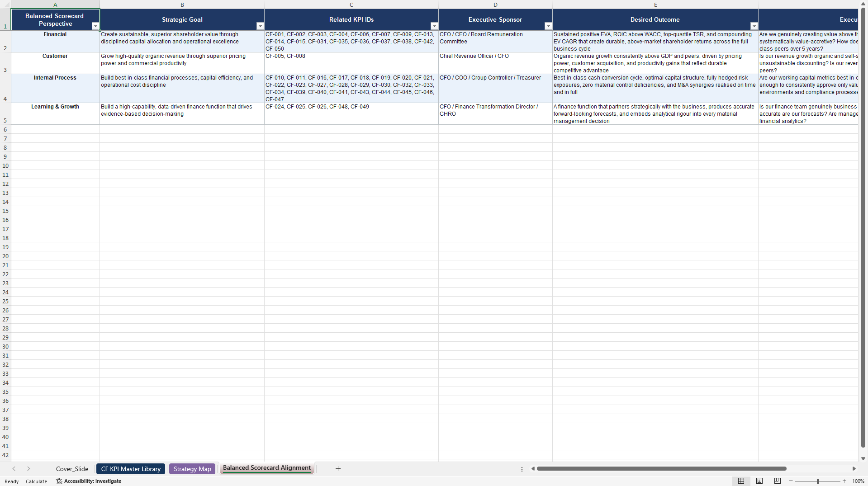Select 'CFO / COO / Group Controller / Treasurer' cell
868x486 pixels.
(495, 89)
